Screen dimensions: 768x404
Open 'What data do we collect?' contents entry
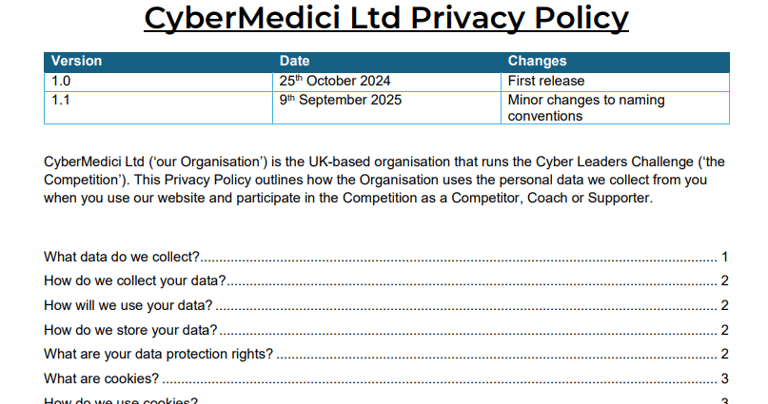pyautogui.click(x=386, y=257)
